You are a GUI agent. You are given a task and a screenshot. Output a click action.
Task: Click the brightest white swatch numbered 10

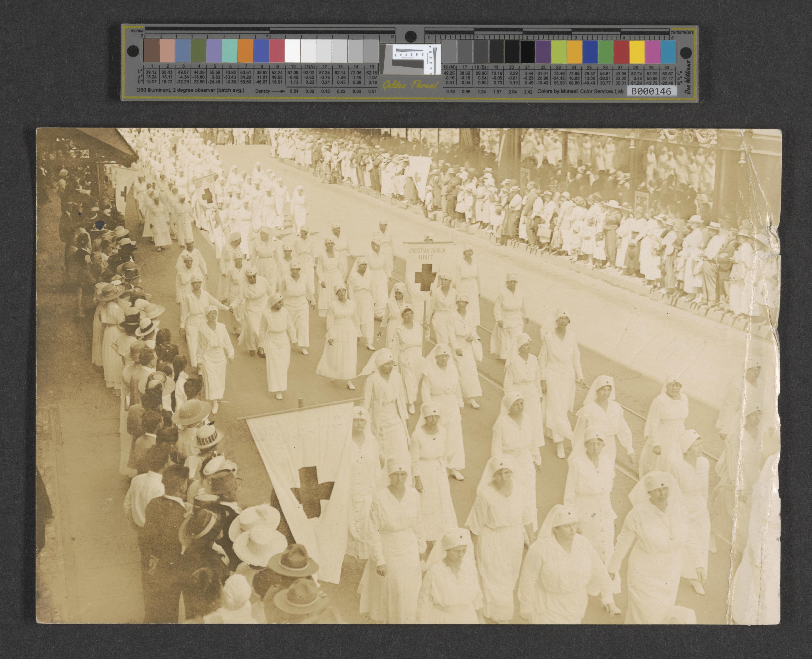tap(292, 51)
